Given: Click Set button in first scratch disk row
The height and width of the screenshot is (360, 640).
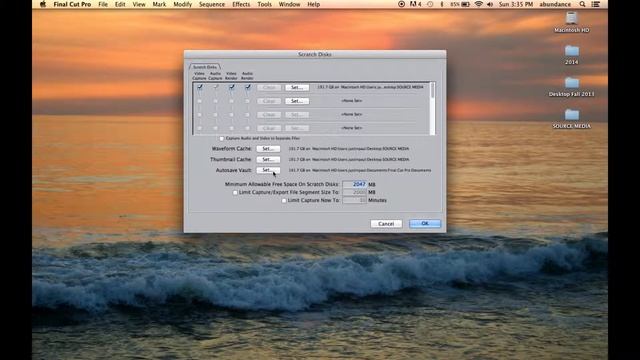Looking at the screenshot, I should pyautogui.click(x=297, y=87).
